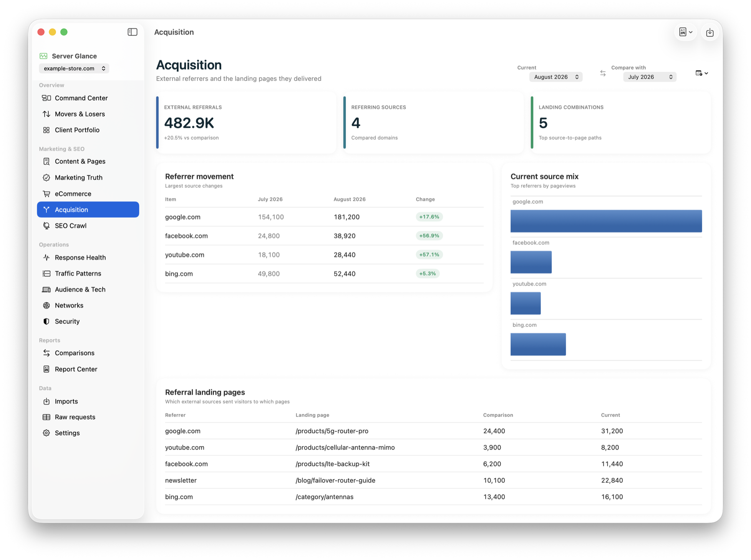Swap current and comparison periods icon
Image resolution: width=751 pixels, height=560 pixels.
[x=603, y=73]
